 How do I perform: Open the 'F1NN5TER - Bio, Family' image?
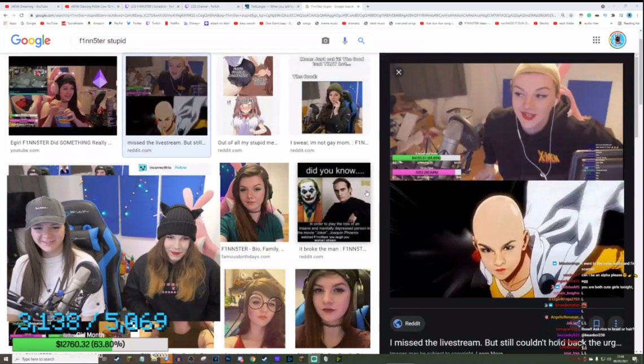click(254, 202)
